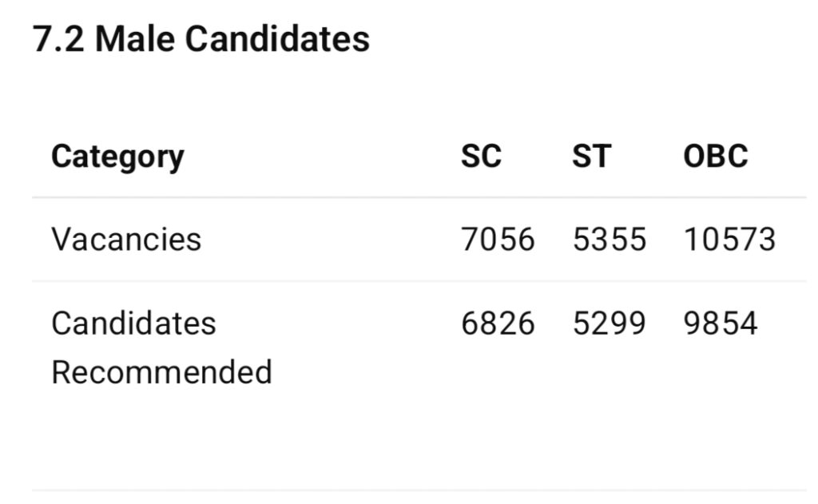
Task: Click "Candidates" in the second row label
Action: [x=133, y=323]
